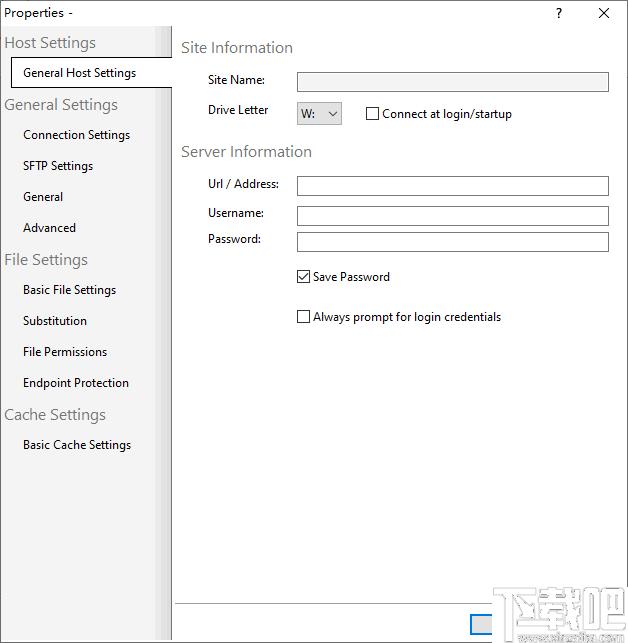
Task: Click the Site Name field
Action: (x=452, y=82)
